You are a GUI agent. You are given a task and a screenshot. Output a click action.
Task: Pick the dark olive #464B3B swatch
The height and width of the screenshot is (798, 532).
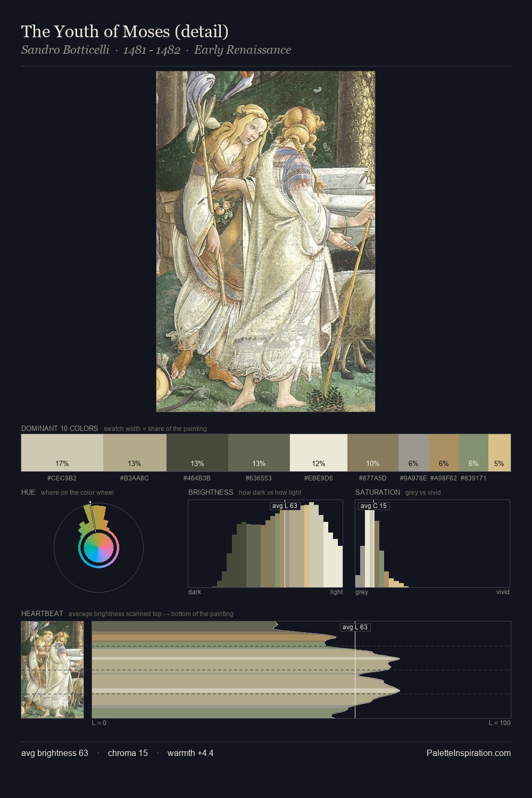pos(197,453)
